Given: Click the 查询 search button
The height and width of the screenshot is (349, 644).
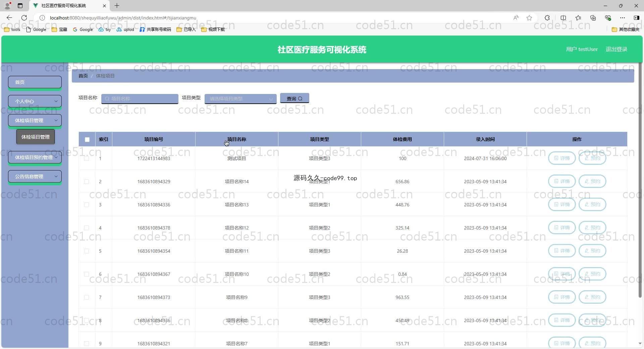Looking at the screenshot, I should click(x=294, y=98).
